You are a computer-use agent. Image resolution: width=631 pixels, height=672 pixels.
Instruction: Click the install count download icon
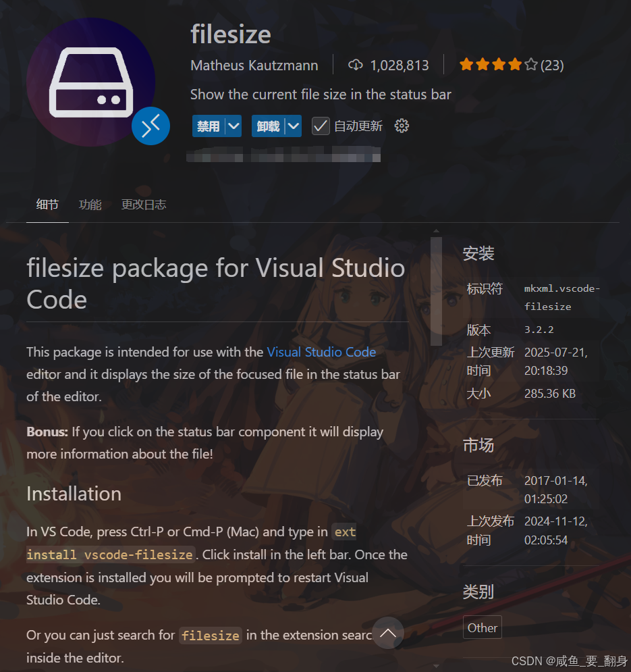click(x=355, y=65)
